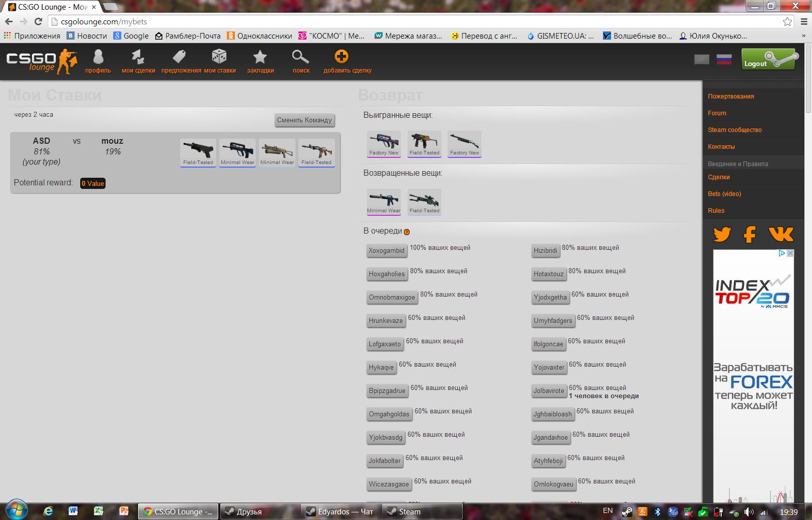The height and width of the screenshot is (520, 812).
Task: Select the returned Field-Tested item thumbnail
Action: point(424,202)
